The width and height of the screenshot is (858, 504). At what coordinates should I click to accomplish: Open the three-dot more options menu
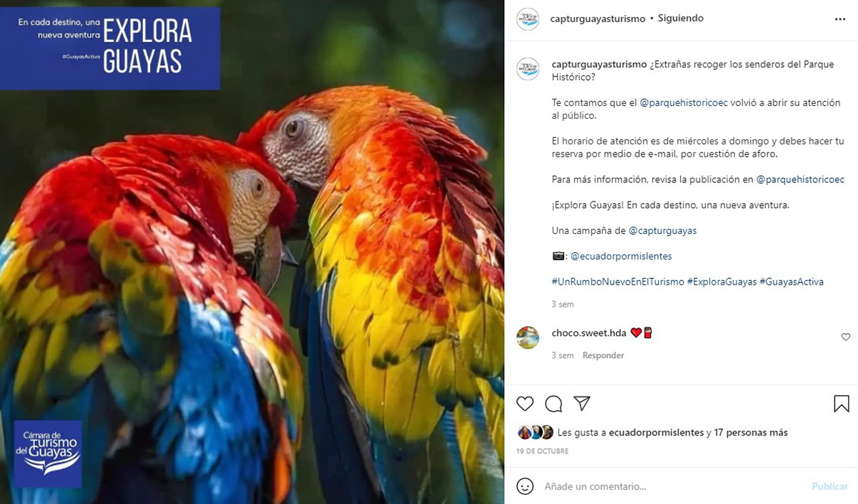[840, 19]
